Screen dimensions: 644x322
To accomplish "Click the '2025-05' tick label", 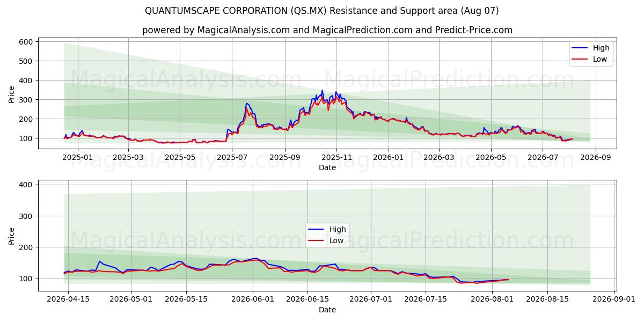I will click(x=180, y=157).
